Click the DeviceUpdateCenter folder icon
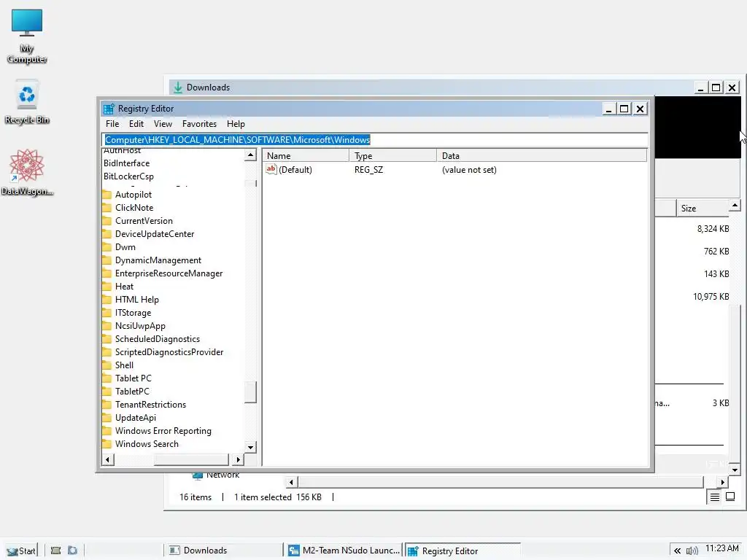747x560 pixels. [107, 234]
